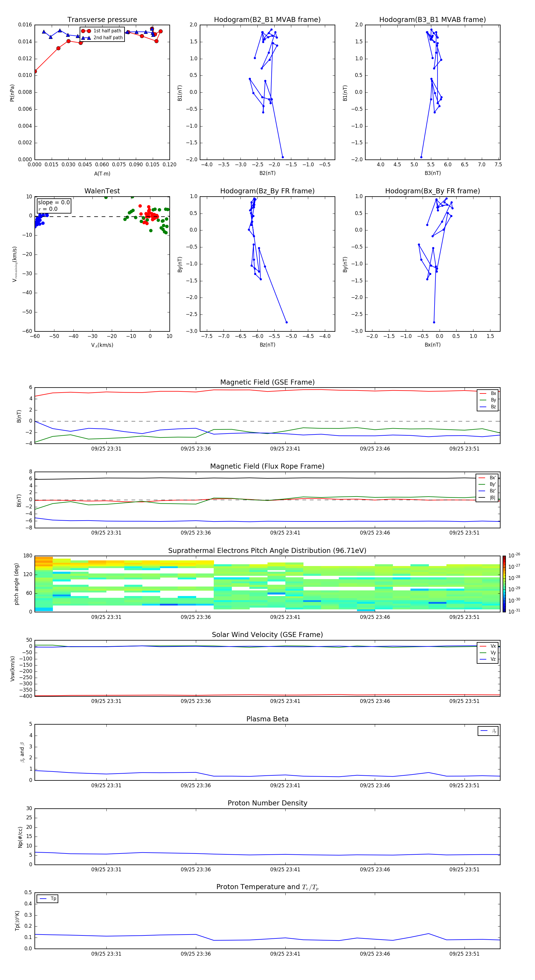Click 09/25 23:51 tick in Proton Temperature panel
Viewport: 535px width, 980px height.
pyautogui.click(x=464, y=954)
